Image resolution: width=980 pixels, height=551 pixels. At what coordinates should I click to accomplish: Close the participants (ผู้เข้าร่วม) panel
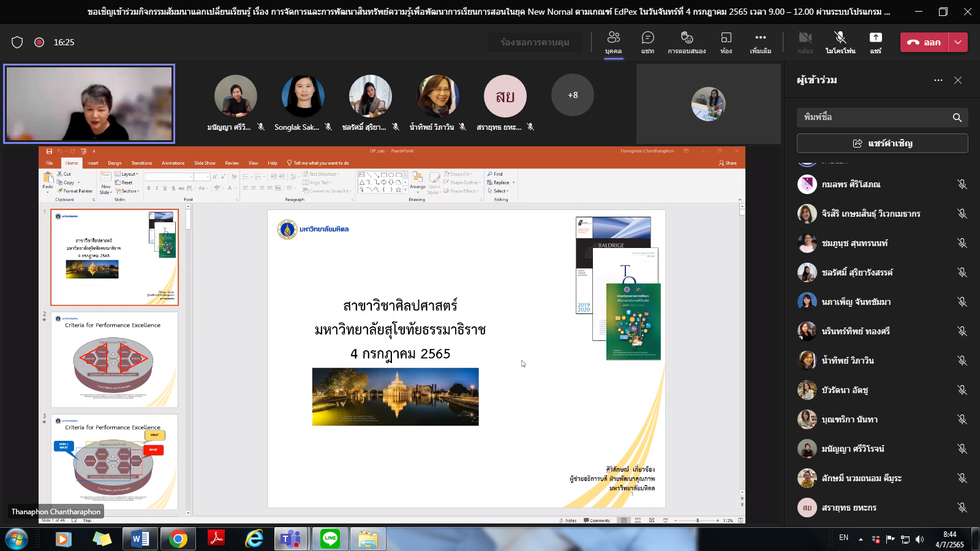click(958, 80)
